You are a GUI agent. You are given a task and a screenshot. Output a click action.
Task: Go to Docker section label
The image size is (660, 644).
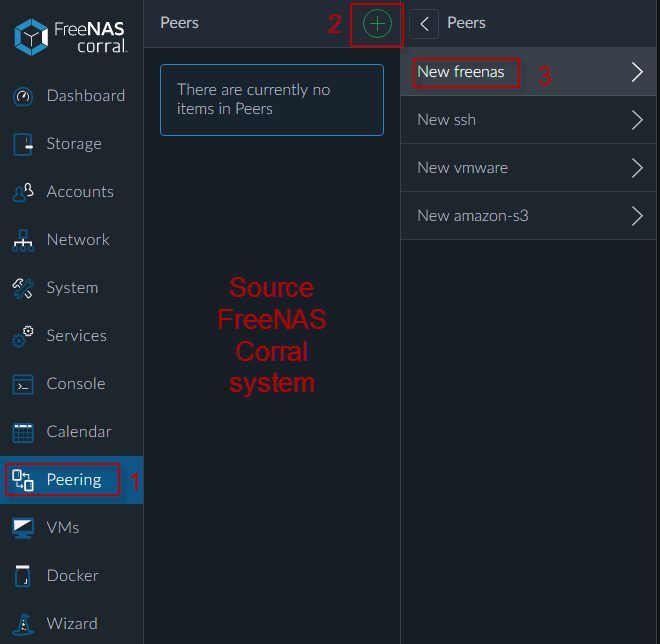coord(73,576)
